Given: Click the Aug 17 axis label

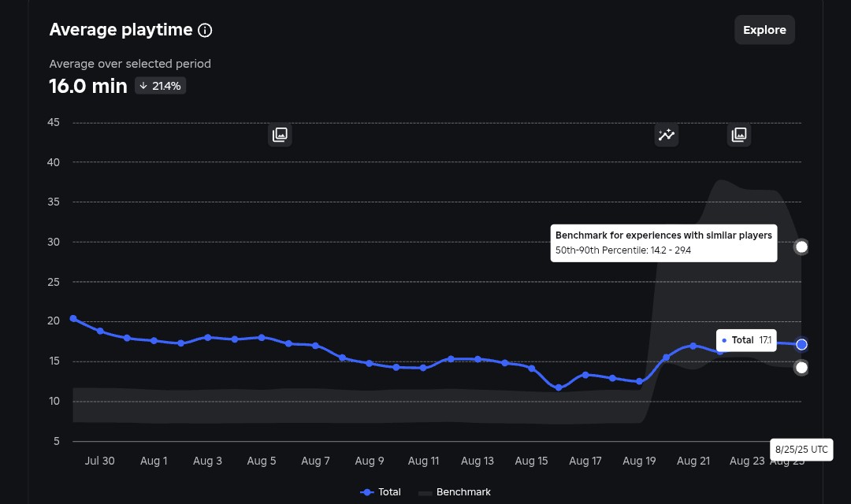Looking at the screenshot, I should pos(585,461).
